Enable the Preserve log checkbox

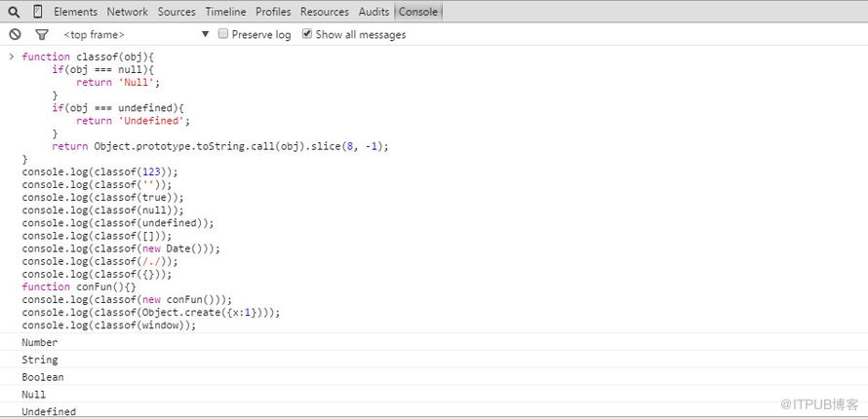[x=223, y=34]
